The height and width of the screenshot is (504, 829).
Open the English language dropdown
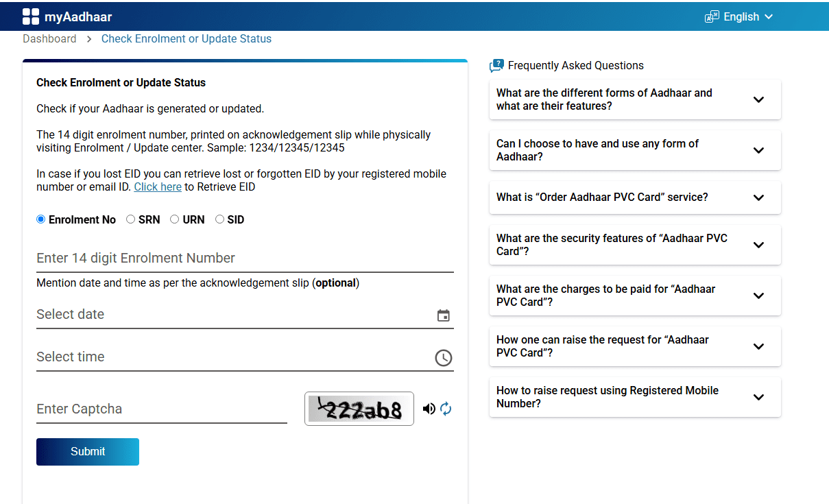point(747,16)
